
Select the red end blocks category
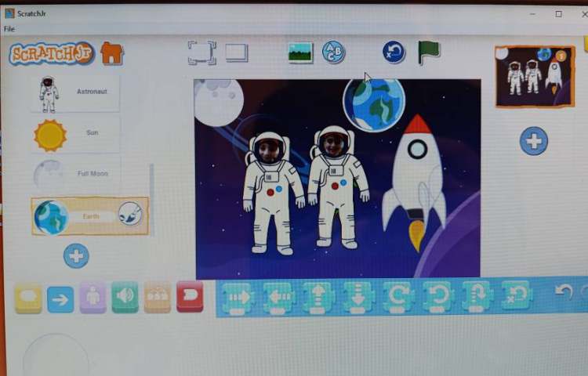pyautogui.click(x=190, y=297)
